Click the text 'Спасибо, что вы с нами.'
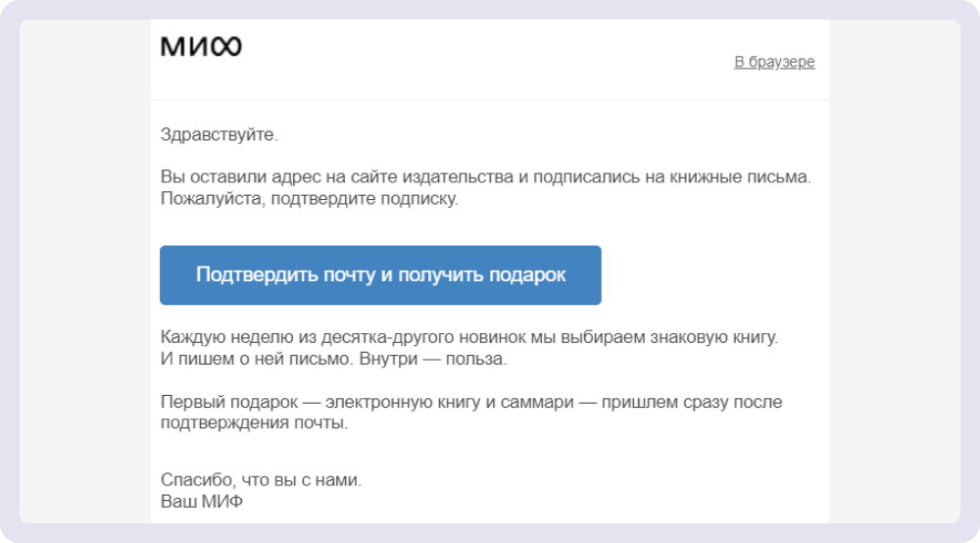980x543 pixels. coord(262,480)
